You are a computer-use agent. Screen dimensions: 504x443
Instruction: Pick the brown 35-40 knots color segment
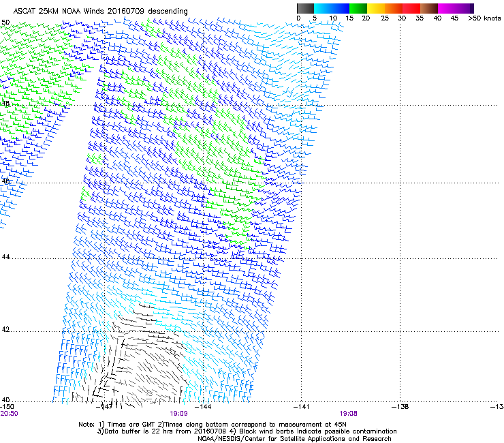429,8
